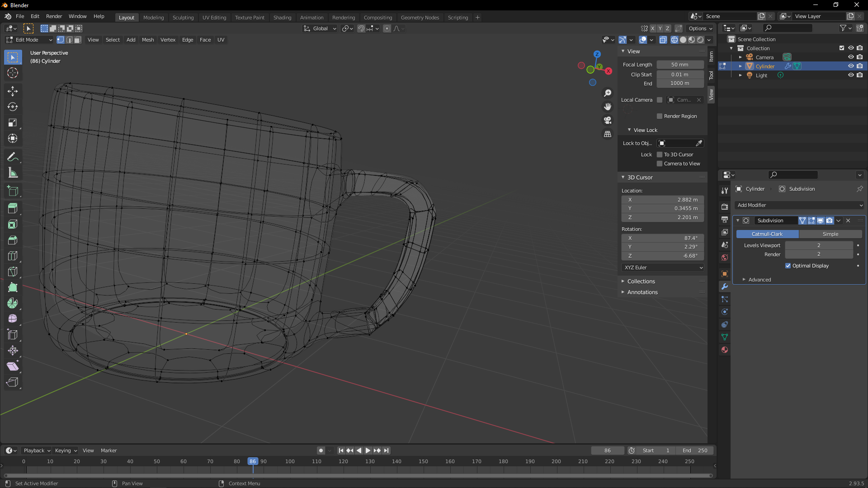The image size is (868, 488).
Task: Select the Rotate tool
Action: (13, 107)
